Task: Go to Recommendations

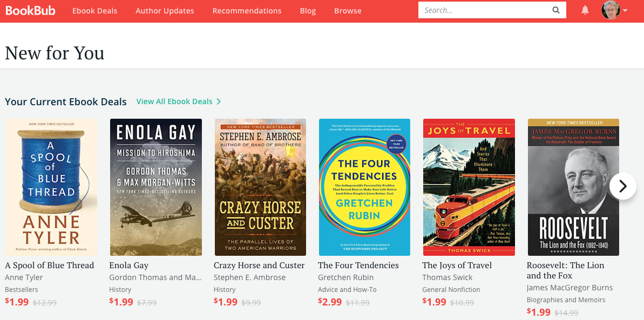Action: click(x=247, y=11)
